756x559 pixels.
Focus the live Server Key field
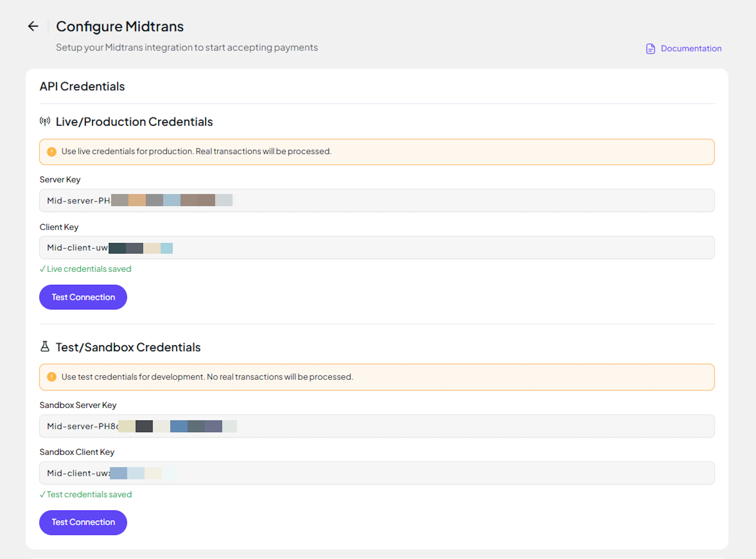point(377,200)
